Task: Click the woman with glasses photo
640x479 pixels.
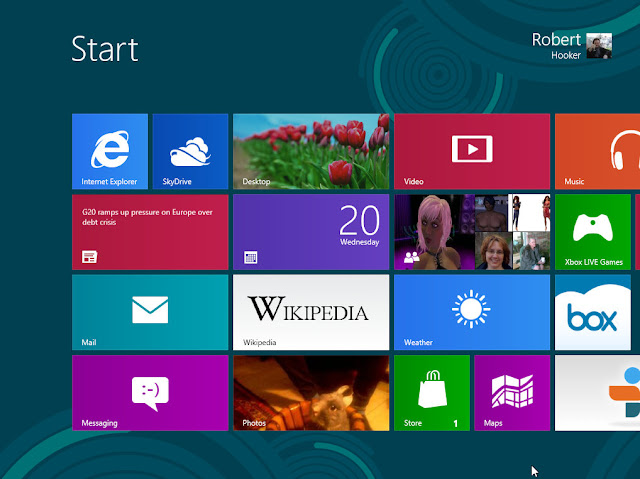Action: point(493,251)
